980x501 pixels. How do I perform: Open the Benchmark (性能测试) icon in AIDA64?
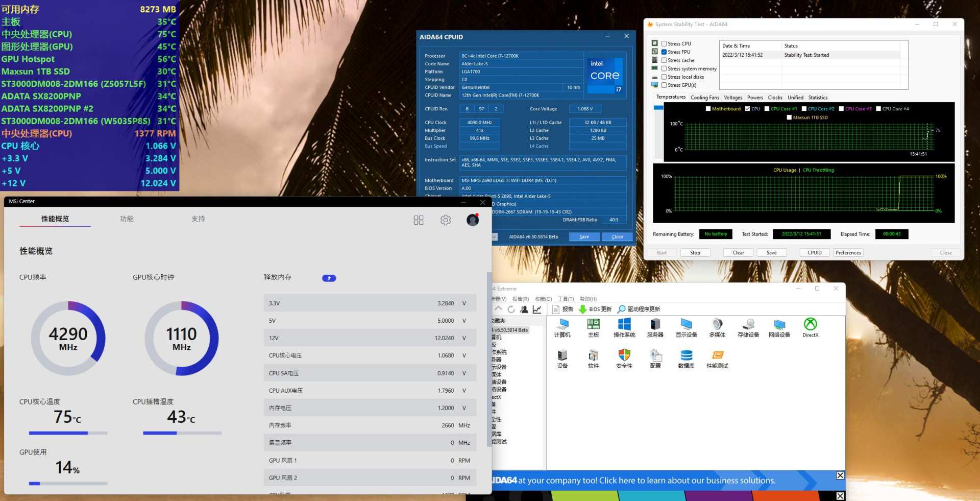pos(717,359)
